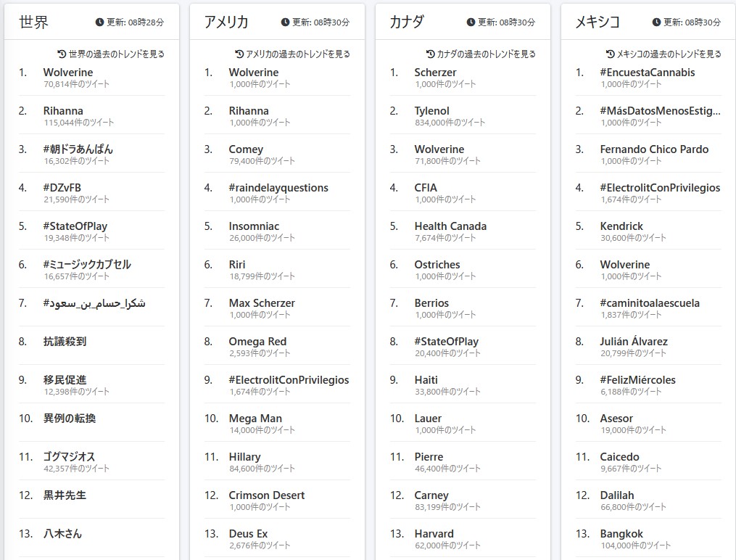Select Comey trend under アメリカ
Image resolution: width=736 pixels, height=560 pixels.
click(246, 149)
